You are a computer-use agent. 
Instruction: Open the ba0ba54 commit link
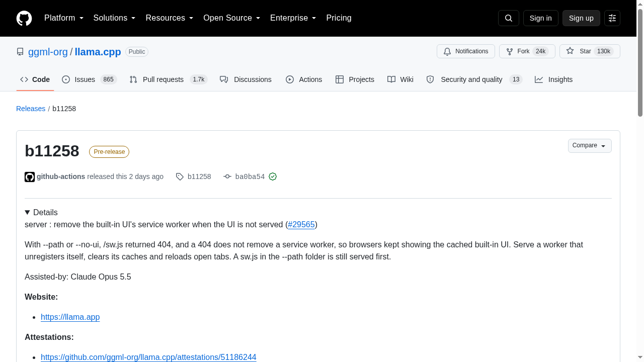(250, 176)
